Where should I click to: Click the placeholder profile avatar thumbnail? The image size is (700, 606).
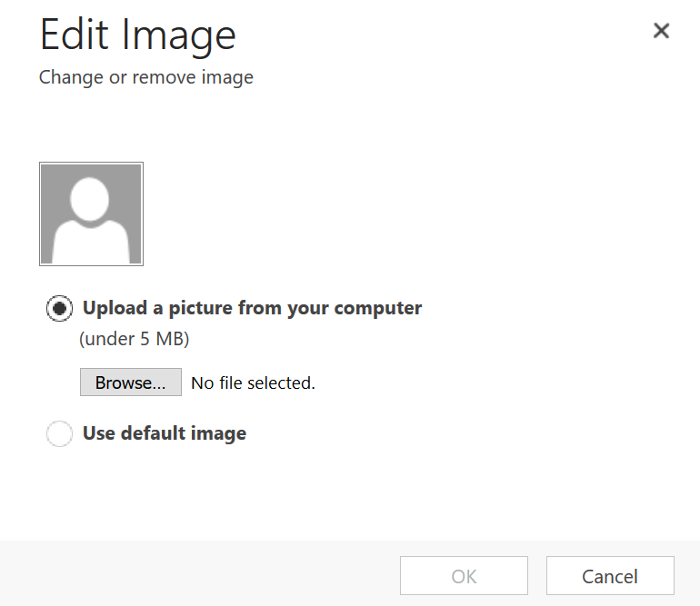[91, 214]
